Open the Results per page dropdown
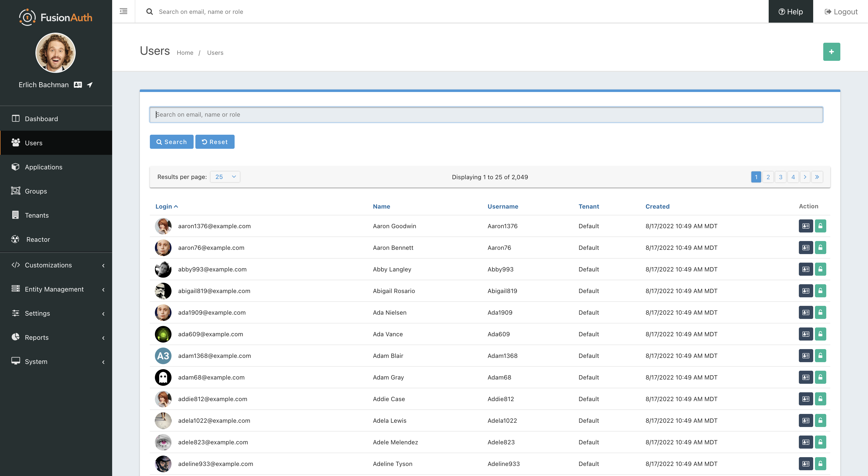 (x=225, y=177)
